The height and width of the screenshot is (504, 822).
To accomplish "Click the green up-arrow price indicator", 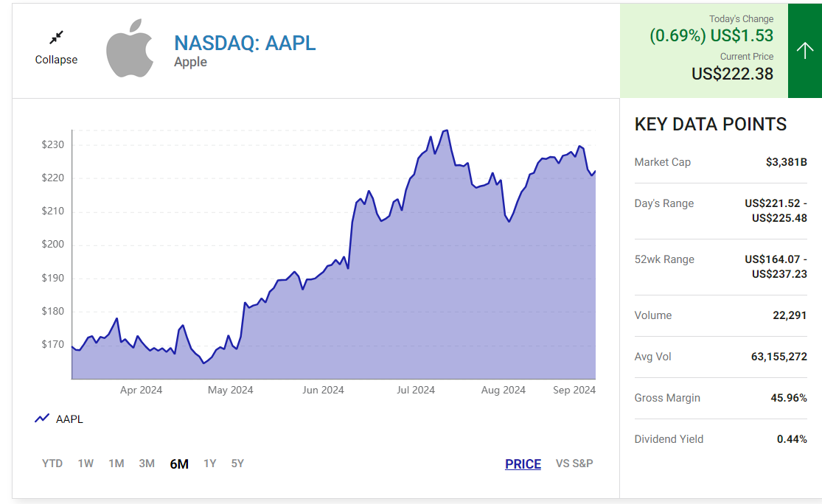I will pos(805,50).
